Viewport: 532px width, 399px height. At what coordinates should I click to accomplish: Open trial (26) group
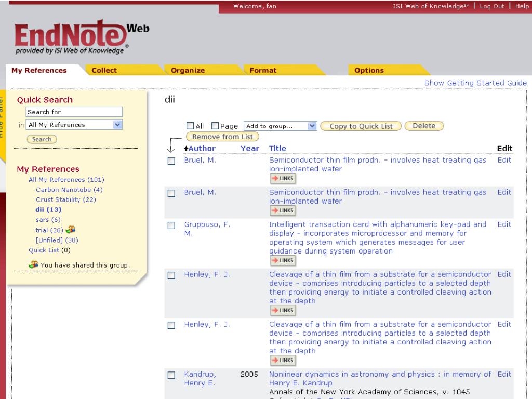point(49,230)
